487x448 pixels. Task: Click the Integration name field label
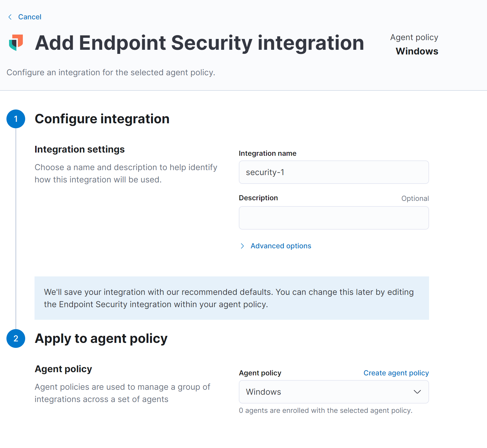267,153
